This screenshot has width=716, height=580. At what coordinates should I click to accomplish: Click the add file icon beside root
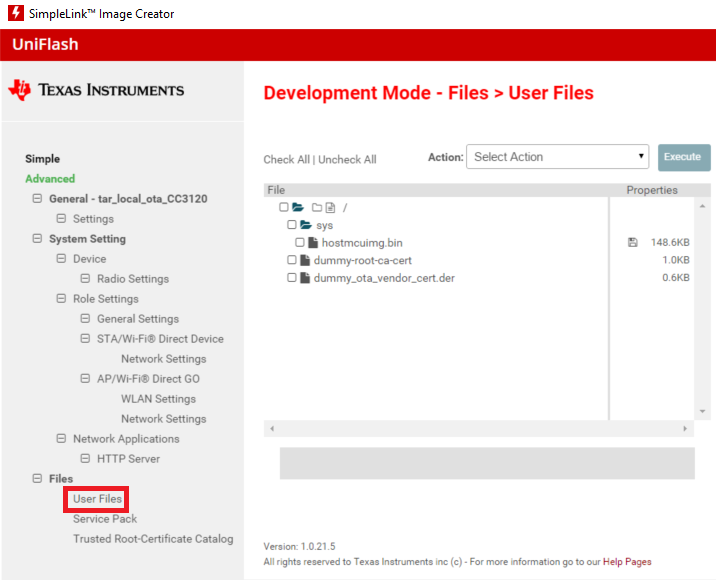330,208
